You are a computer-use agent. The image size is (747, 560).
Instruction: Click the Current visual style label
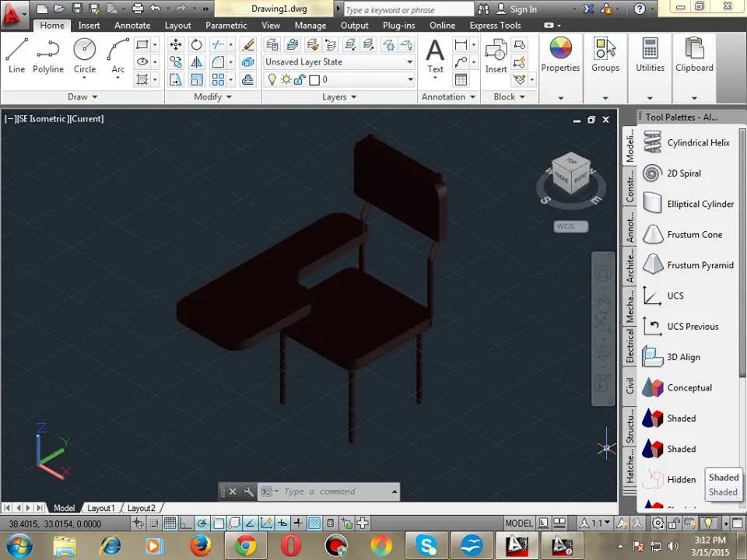87,118
